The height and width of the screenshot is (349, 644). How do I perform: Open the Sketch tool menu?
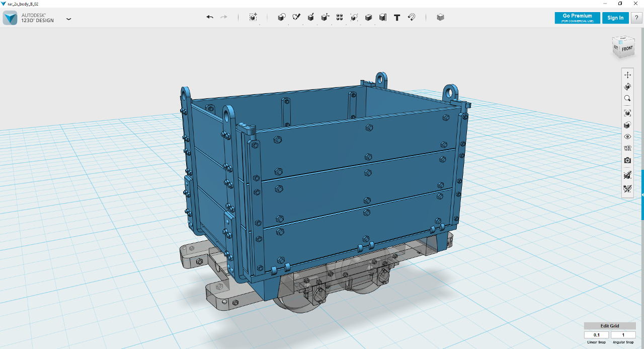coord(296,17)
